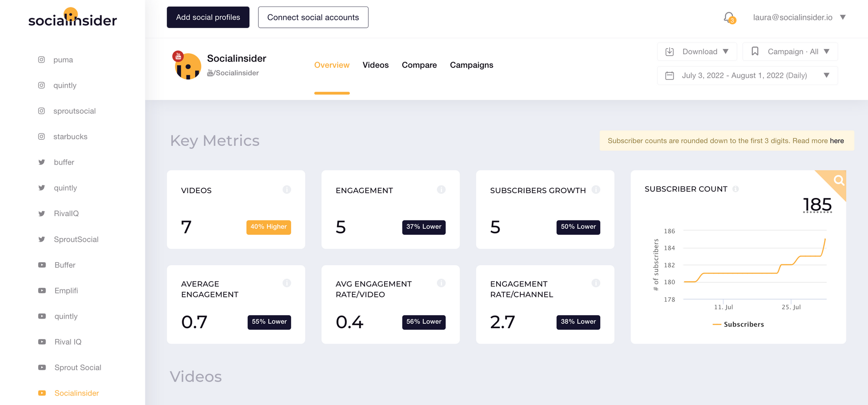Click info icon on Average Engagement card

(x=287, y=283)
